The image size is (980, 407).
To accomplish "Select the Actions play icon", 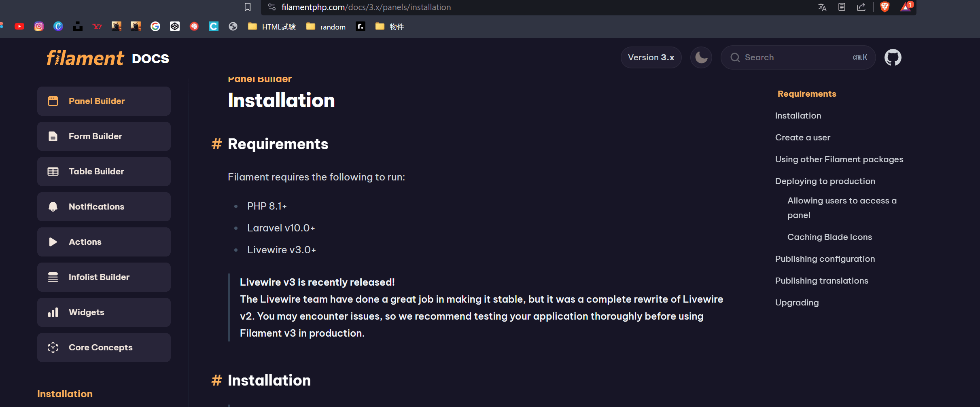I will coord(53,242).
